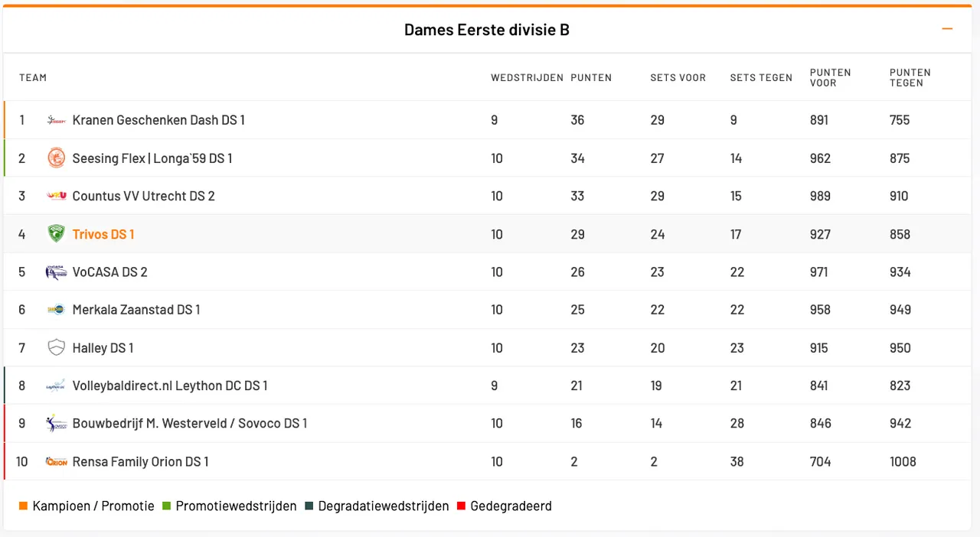The height and width of the screenshot is (537, 980).
Task: Click the green Trivos shield logo
Action: coord(56,234)
